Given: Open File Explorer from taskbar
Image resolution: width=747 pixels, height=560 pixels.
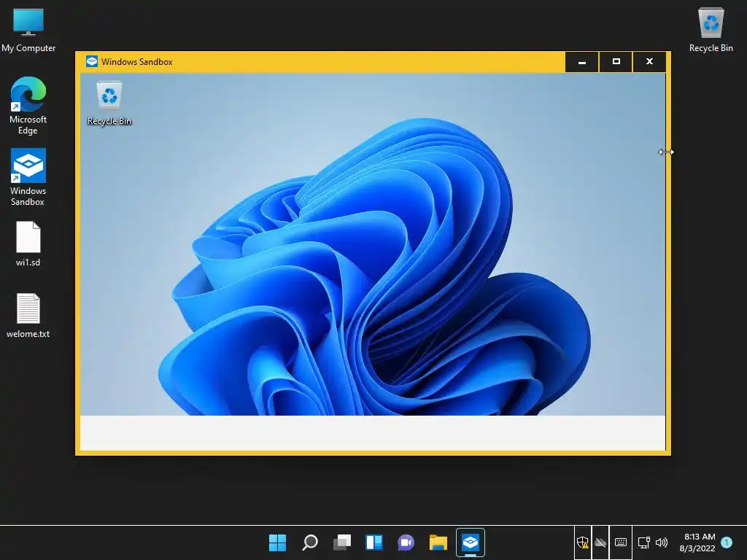Looking at the screenshot, I should point(438,542).
